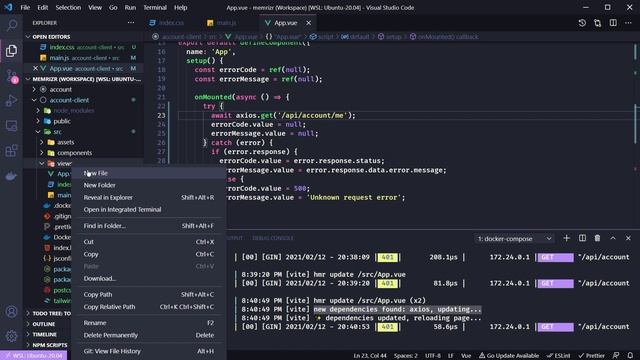Click Go Update Available in status bar

(509, 356)
